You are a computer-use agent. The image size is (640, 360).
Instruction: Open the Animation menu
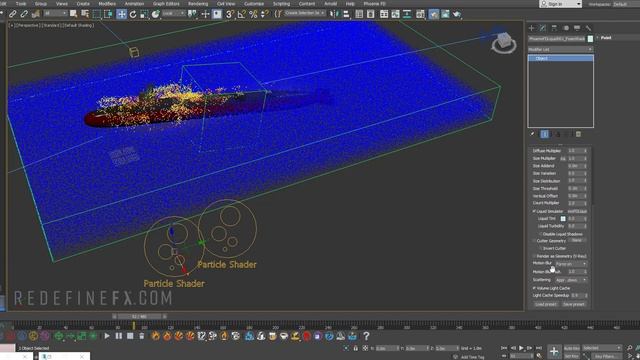point(134,4)
